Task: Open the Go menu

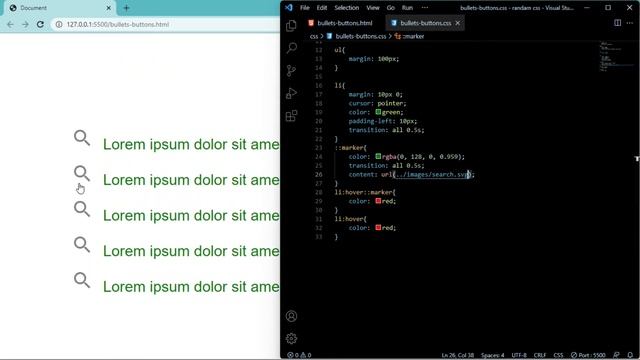Action: [391, 8]
